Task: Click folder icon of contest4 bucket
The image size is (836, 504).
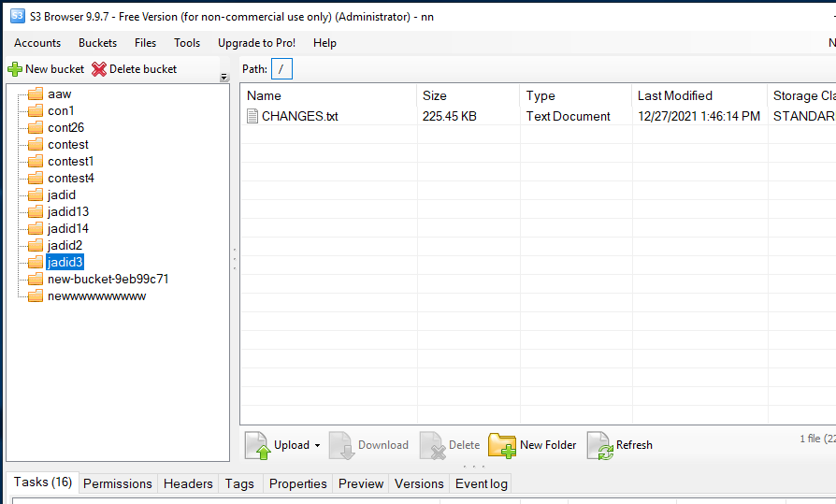Action: point(36,179)
